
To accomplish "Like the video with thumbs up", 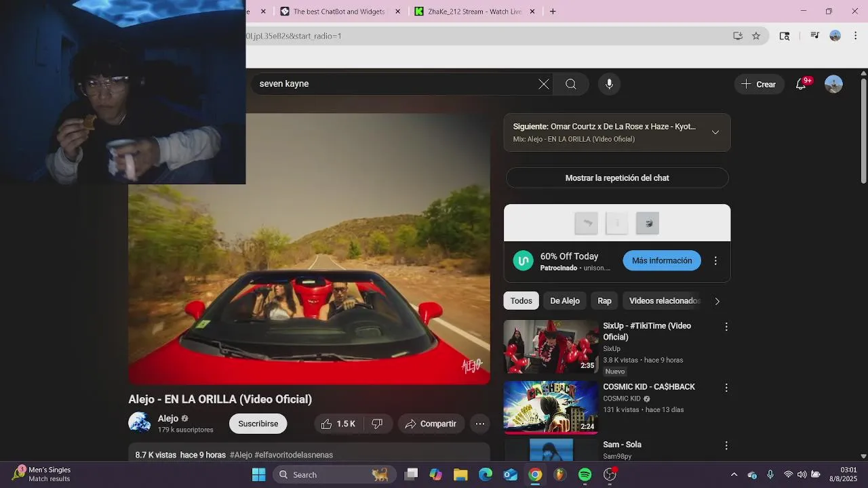I will click(338, 424).
